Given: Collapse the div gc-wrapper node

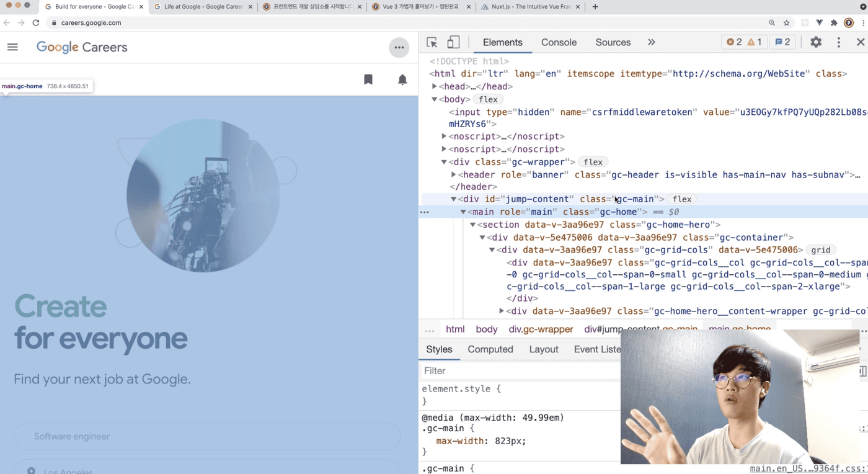Looking at the screenshot, I should [444, 162].
